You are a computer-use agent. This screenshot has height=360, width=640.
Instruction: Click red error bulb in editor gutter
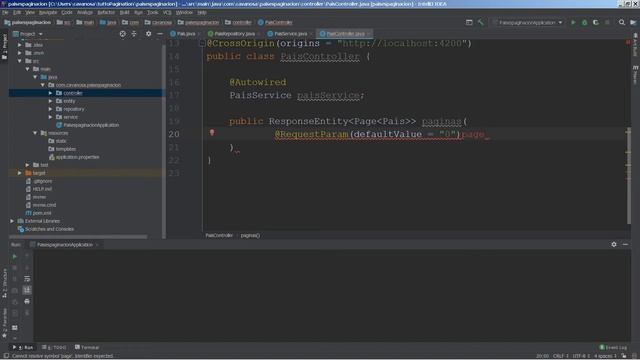coord(212,132)
